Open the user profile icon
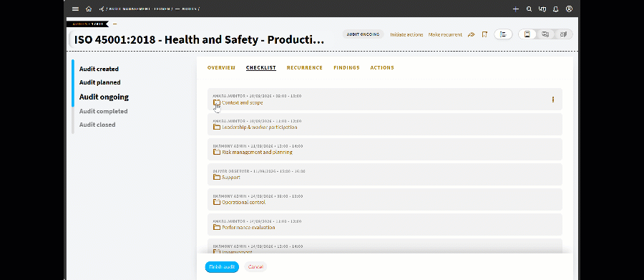Image resolution: width=644 pixels, height=280 pixels. 569,9
